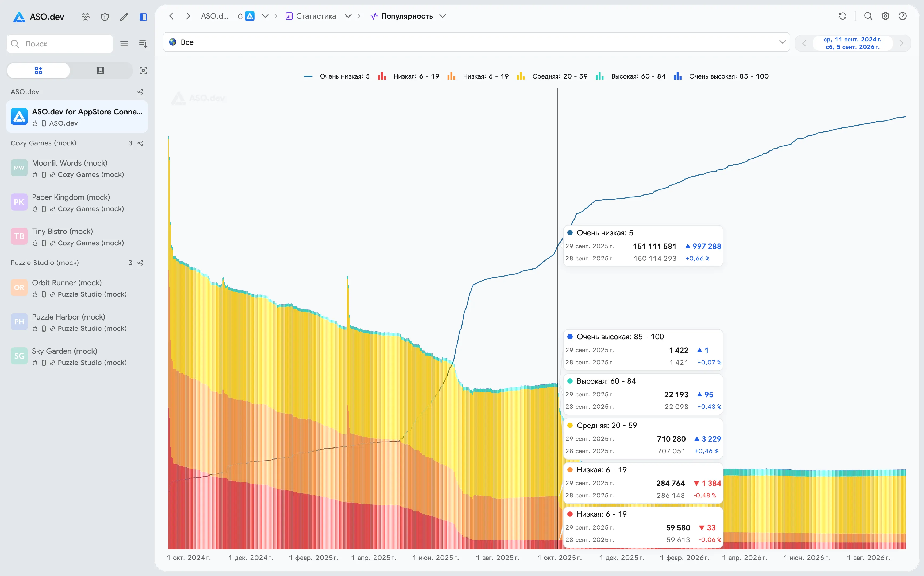The image size is (924, 576).
Task: Toggle the Высокая: 60 - 84 legend series
Action: click(x=630, y=76)
